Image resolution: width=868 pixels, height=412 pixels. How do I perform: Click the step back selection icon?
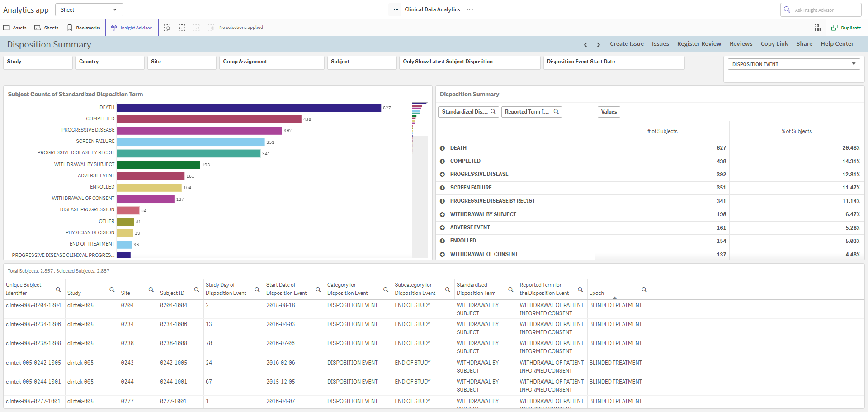tap(182, 28)
